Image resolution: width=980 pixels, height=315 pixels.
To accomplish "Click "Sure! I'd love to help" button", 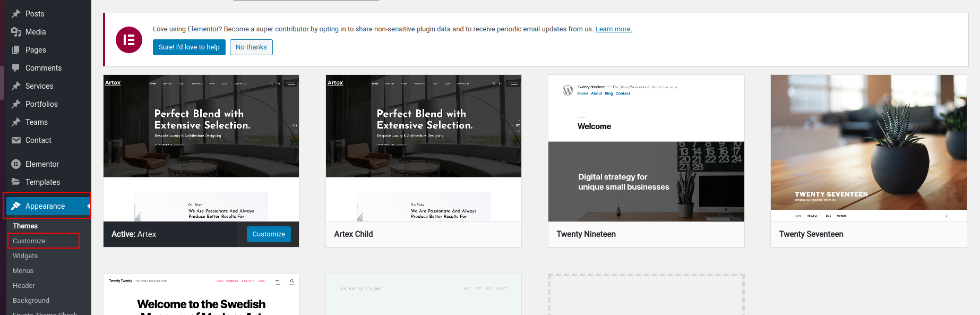I will (x=189, y=47).
